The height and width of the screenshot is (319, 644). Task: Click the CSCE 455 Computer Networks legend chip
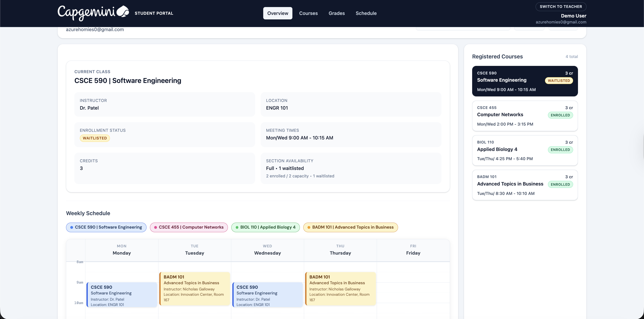[189, 227]
